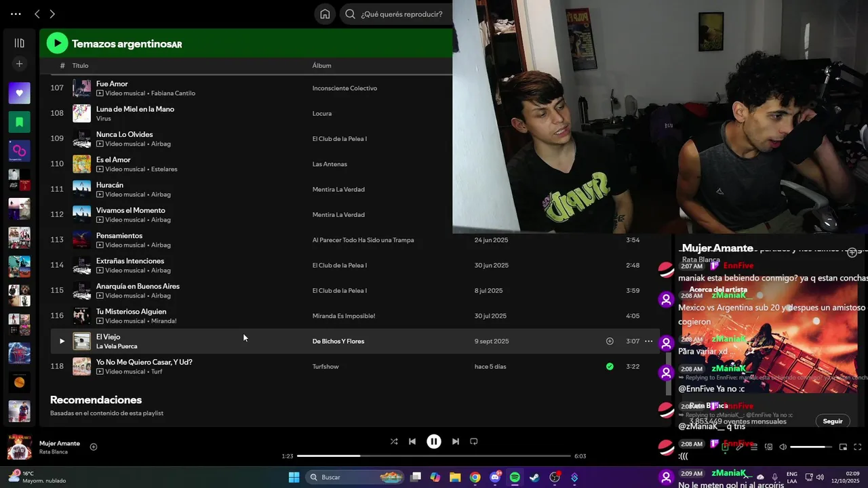
Task: Mute with the volume speaker icon
Action: point(783,447)
